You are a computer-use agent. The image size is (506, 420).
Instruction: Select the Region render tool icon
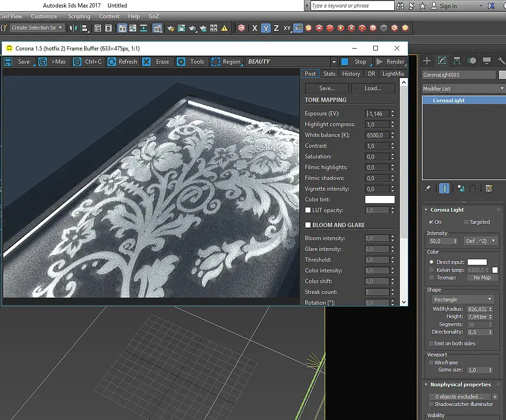pyautogui.click(x=216, y=62)
